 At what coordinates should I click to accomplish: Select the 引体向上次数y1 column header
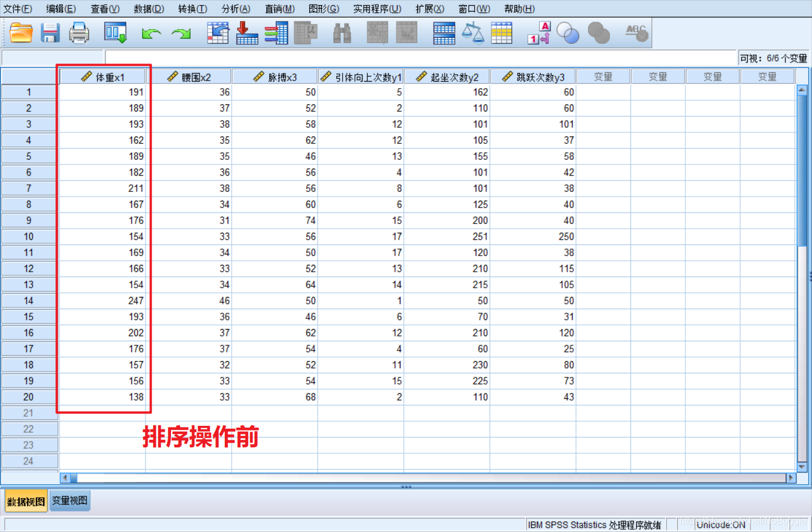tap(361, 76)
